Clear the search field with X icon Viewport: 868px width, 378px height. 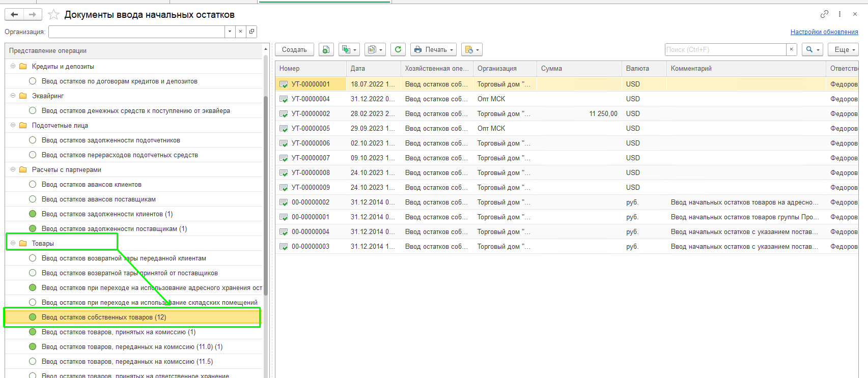(x=791, y=49)
